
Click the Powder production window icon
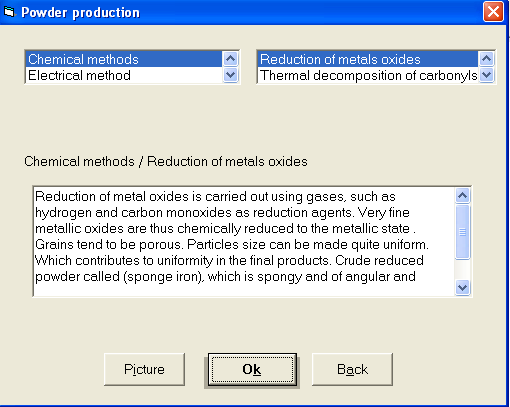click(9, 12)
